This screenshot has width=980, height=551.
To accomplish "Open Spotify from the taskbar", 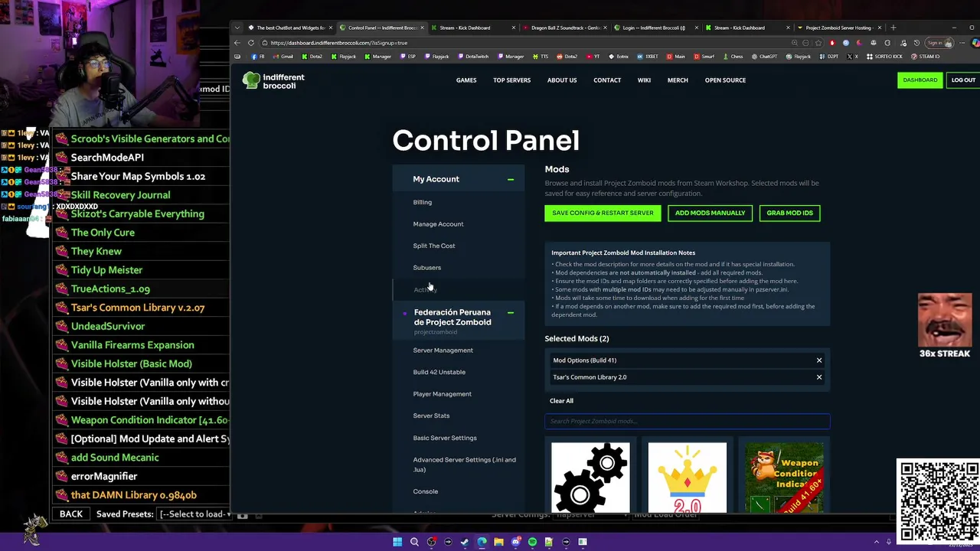I will 532,542.
